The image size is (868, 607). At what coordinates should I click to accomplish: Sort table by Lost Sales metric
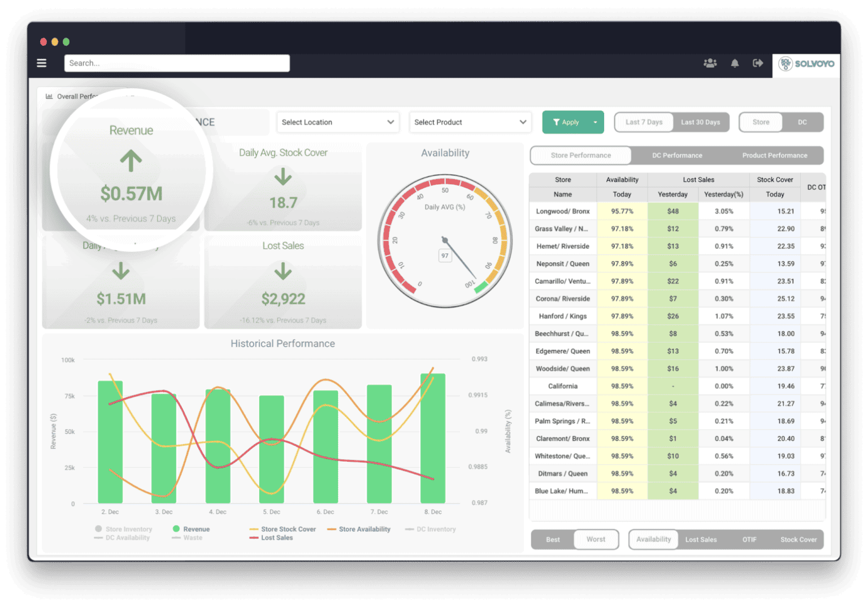point(701,540)
